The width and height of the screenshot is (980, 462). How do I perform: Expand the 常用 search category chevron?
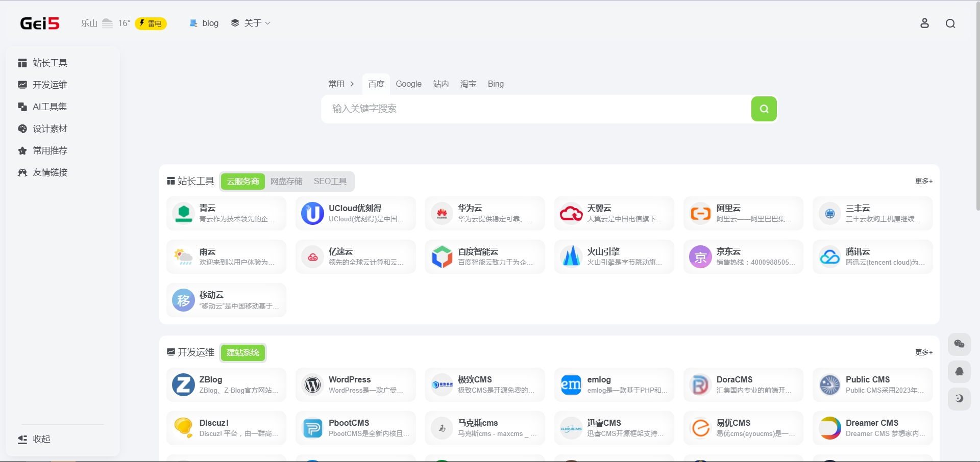pos(352,84)
